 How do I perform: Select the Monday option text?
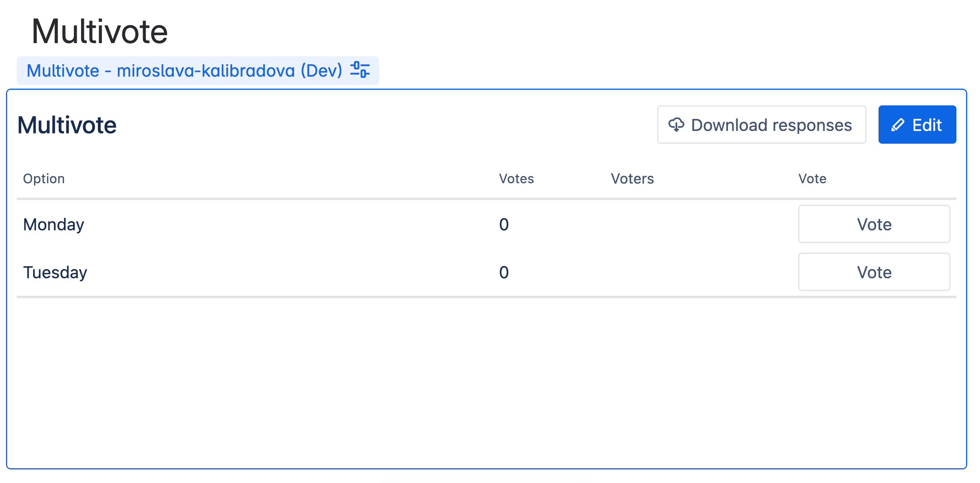(54, 224)
